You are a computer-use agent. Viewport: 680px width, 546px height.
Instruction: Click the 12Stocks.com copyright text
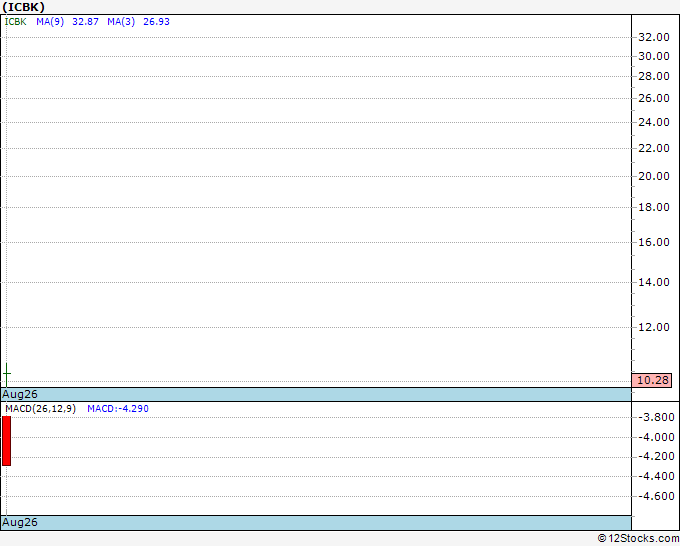[x=638, y=539]
